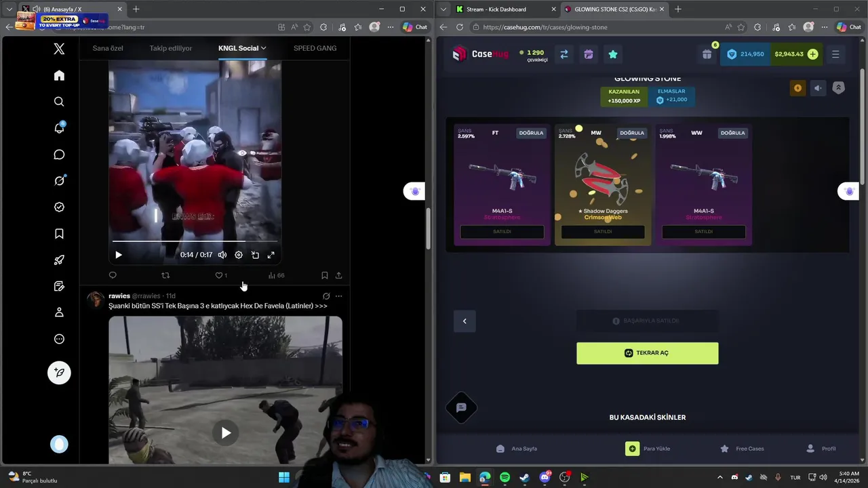This screenshot has height=488, width=868.
Task: Open X notifications bell icon
Action: coord(59,128)
